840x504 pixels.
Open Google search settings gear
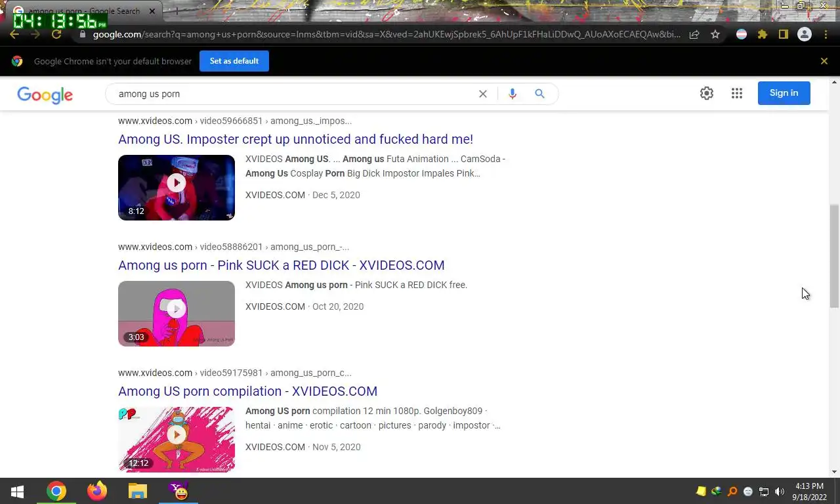pos(707,93)
